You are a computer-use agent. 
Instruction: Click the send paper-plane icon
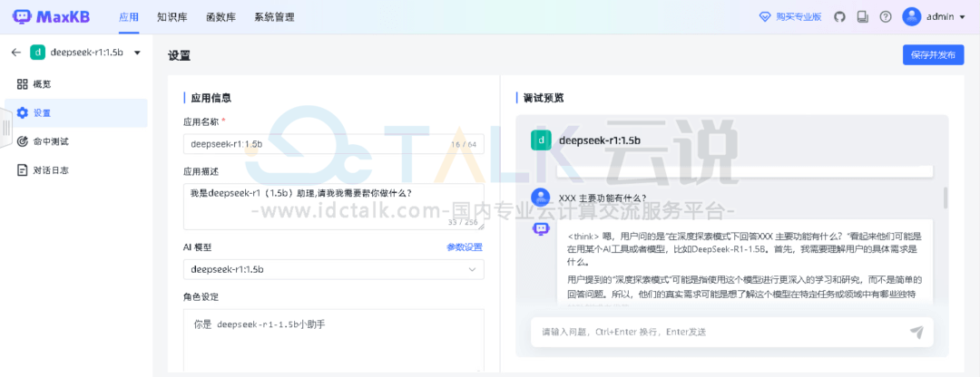pyautogui.click(x=916, y=332)
